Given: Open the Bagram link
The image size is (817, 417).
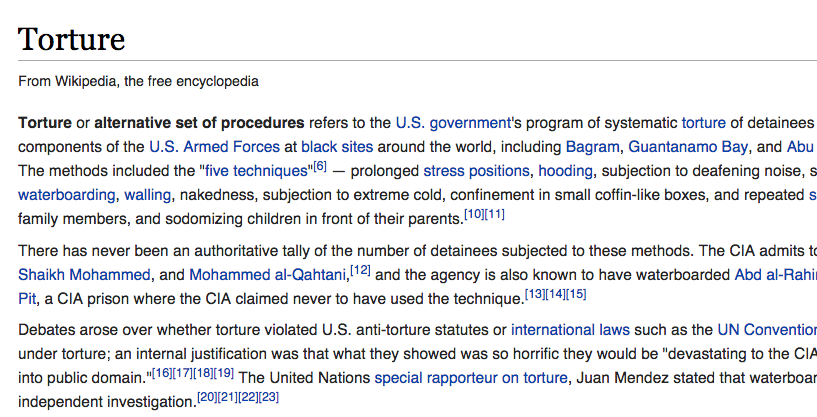Looking at the screenshot, I should [x=592, y=147].
